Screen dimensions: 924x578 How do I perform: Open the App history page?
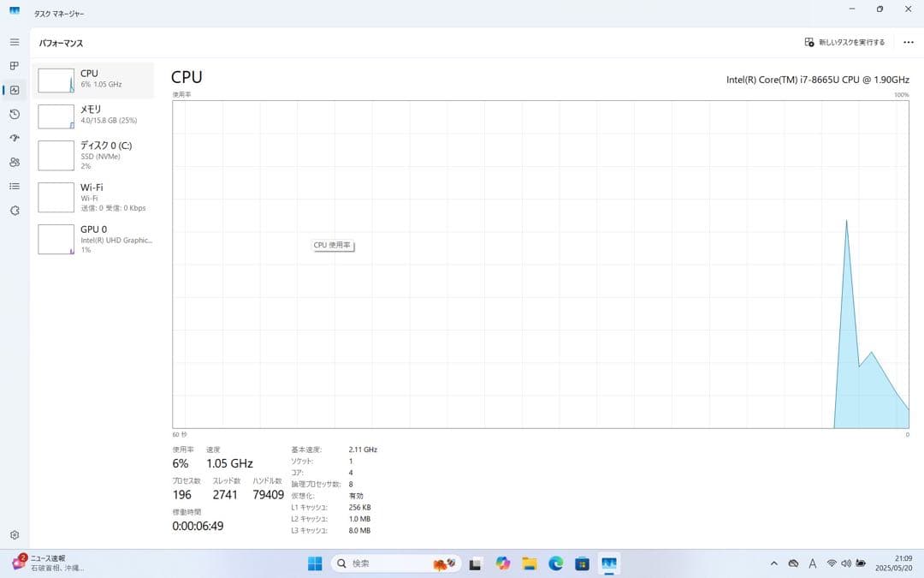tap(14, 114)
